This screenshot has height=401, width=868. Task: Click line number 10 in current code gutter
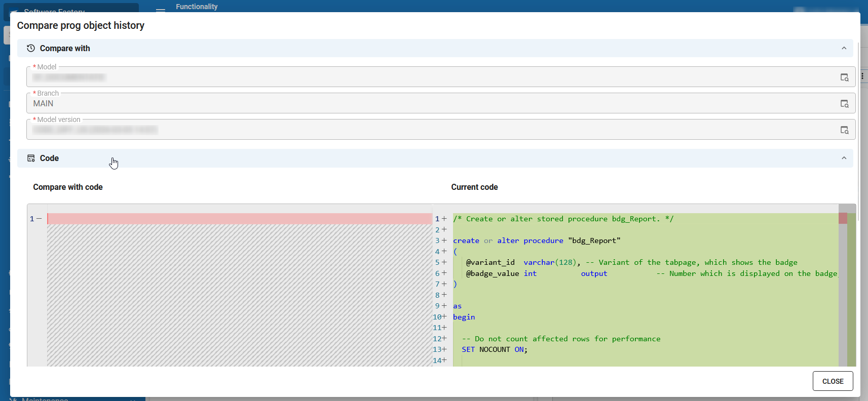(437, 317)
